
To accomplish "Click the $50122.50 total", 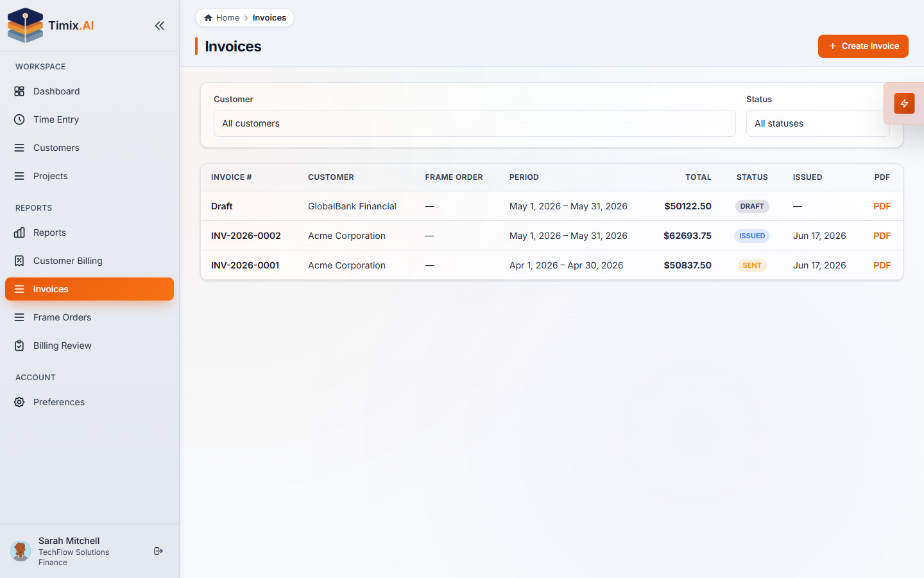I will pyautogui.click(x=688, y=206).
